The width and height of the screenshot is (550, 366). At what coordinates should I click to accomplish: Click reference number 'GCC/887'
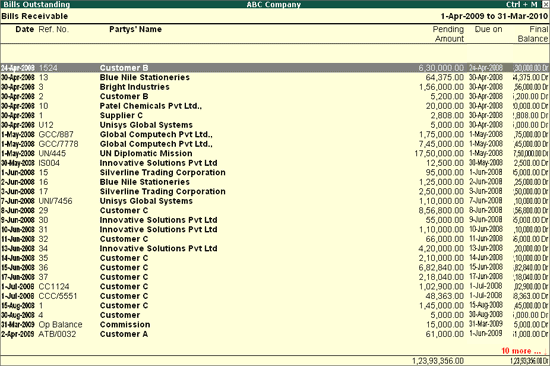click(x=56, y=134)
